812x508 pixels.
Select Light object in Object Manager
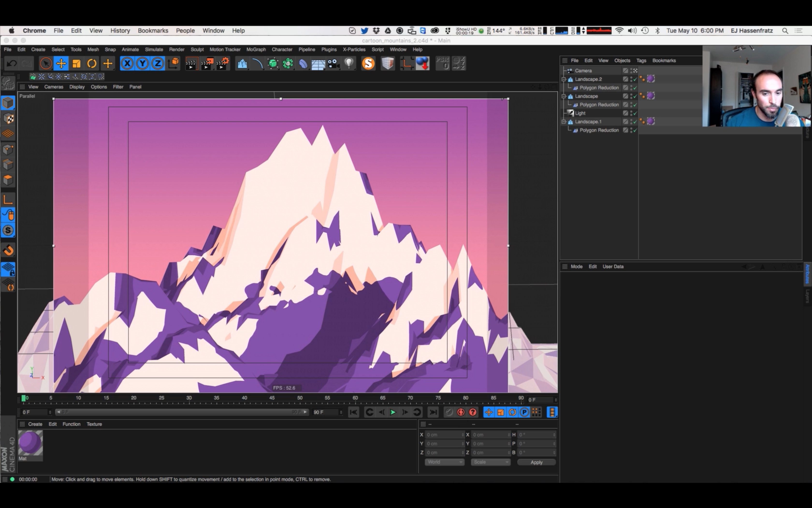580,113
